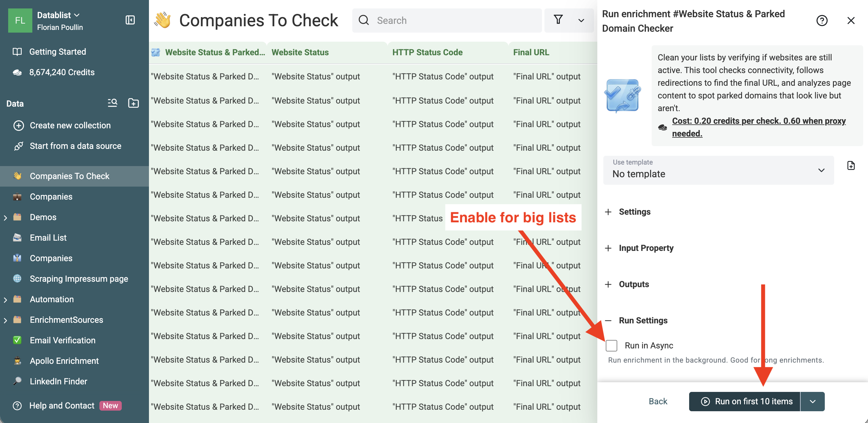This screenshot has width=868, height=423.
Task: Enable the Run in Async checkbox
Action: click(611, 345)
